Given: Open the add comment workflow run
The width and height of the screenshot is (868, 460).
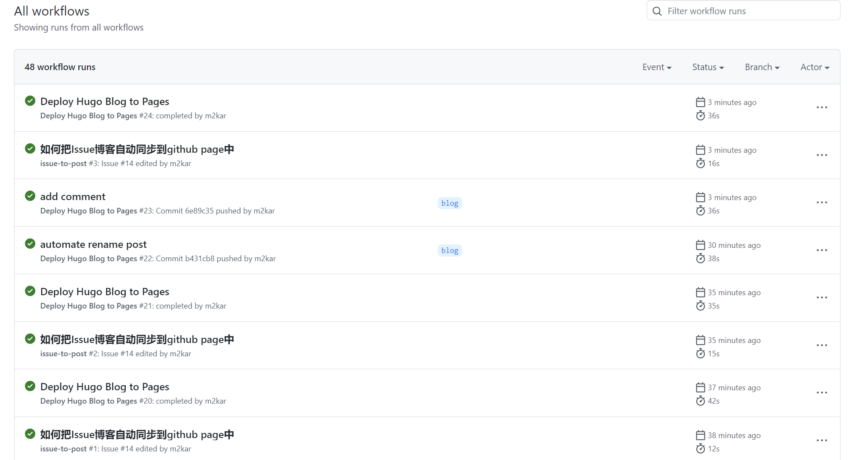Looking at the screenshot, I should pyautogui.click(x=73, y=197).
